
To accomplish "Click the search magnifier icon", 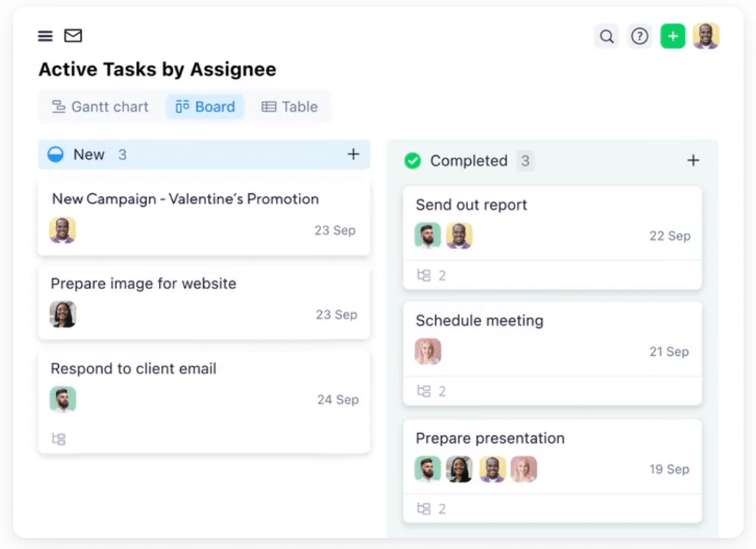I will click(x=607, y=36).
